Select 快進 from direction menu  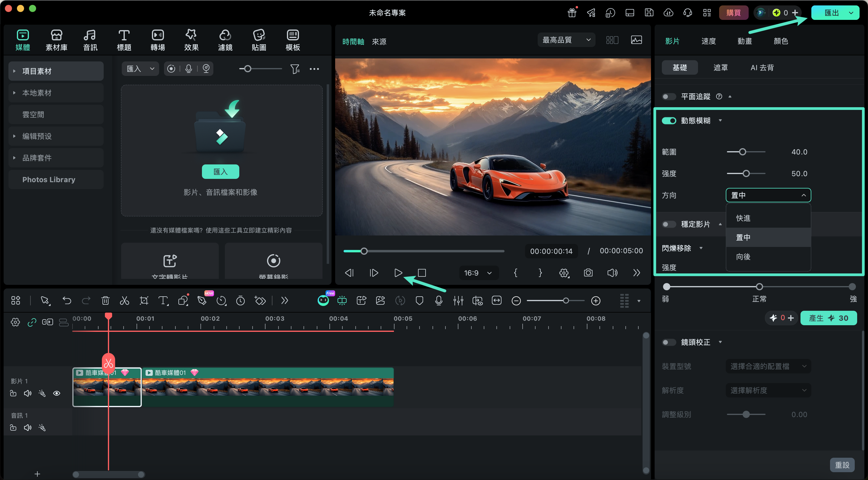point(768,218)
